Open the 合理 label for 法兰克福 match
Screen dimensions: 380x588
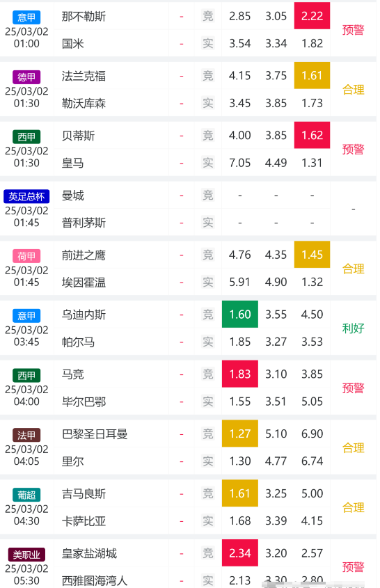(x=353, y=90)
